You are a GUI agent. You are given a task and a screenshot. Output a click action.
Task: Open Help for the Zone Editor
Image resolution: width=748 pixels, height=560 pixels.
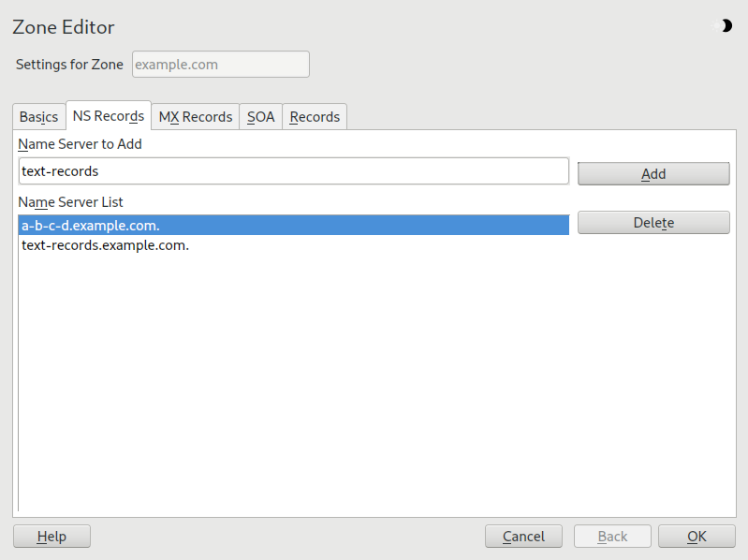51,537
